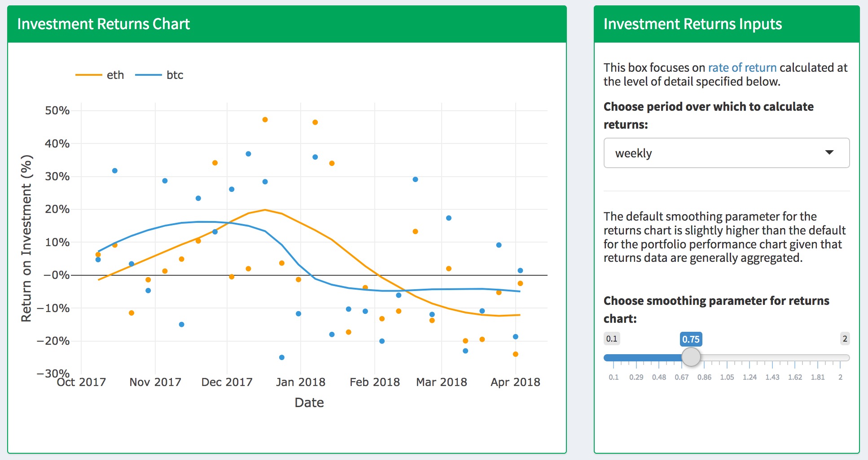
Task: Click the blue btc point in late February
Action: point(415,179)
